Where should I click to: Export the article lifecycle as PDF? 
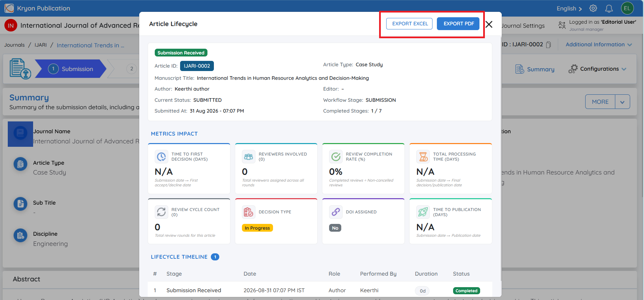[459, 24]
